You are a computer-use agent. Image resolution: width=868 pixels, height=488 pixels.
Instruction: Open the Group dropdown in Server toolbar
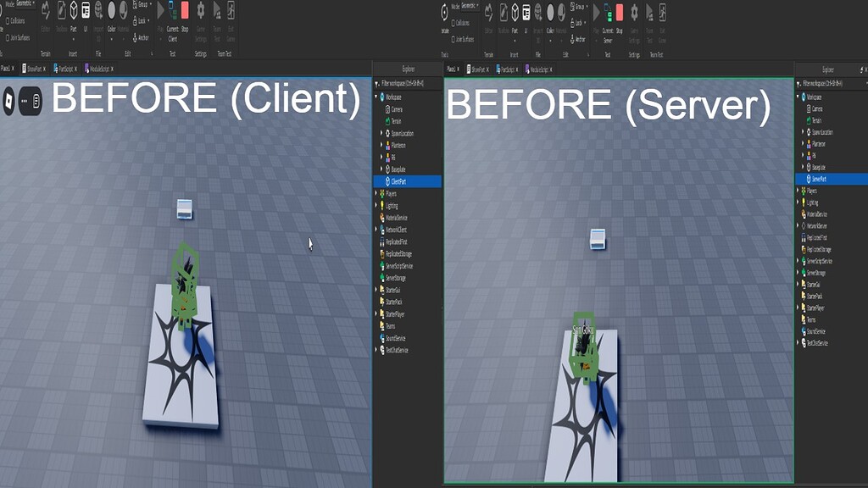pyautogui.click(x=580, y=7)
